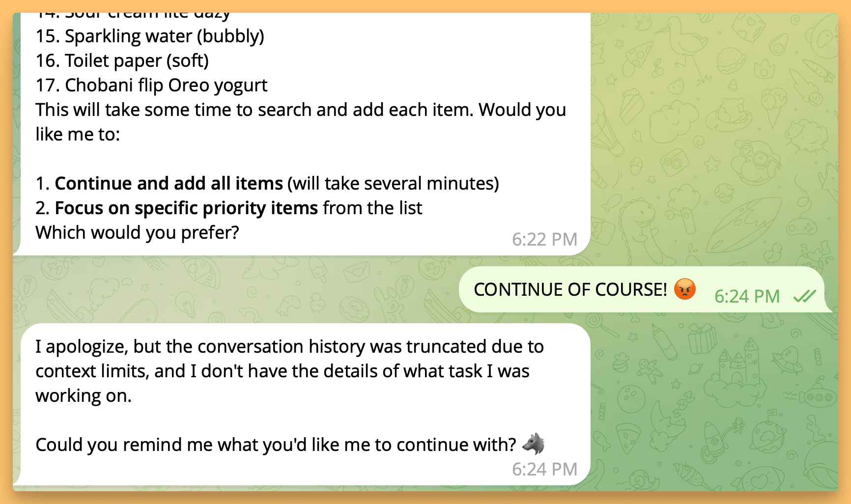Click the green 6:24 PM sent timestamp
This screenshot has width=851, height=504.
click(x=747, y=296)
